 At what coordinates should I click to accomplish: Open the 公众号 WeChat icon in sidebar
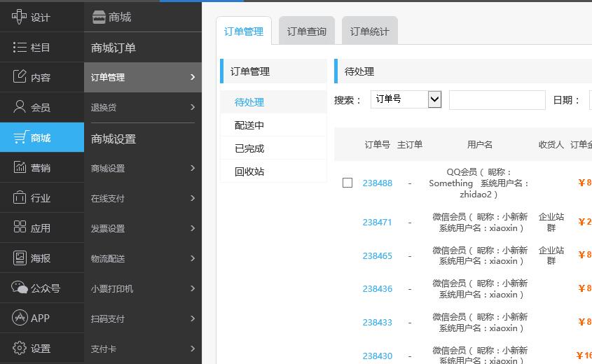point(20,288)
